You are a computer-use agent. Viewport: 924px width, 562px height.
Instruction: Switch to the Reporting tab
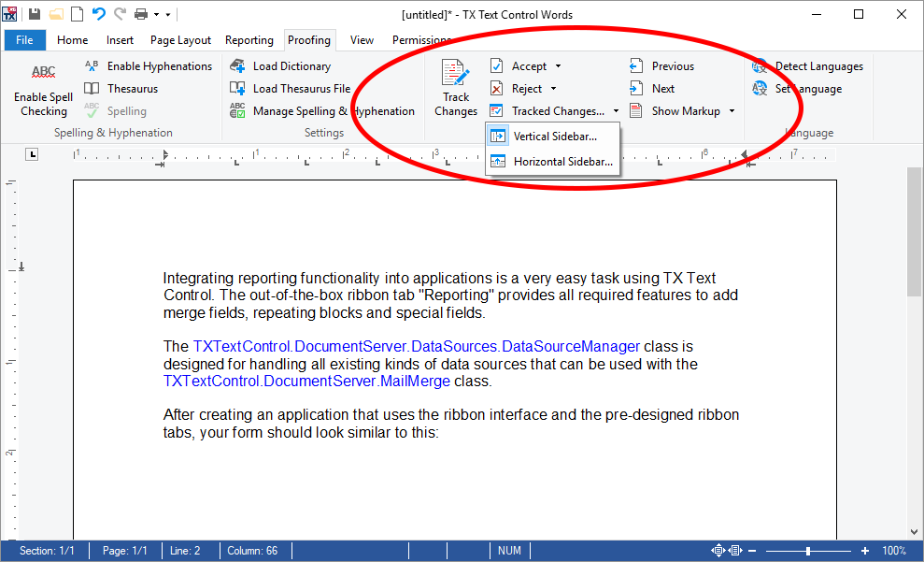click(x=249, y=39)
